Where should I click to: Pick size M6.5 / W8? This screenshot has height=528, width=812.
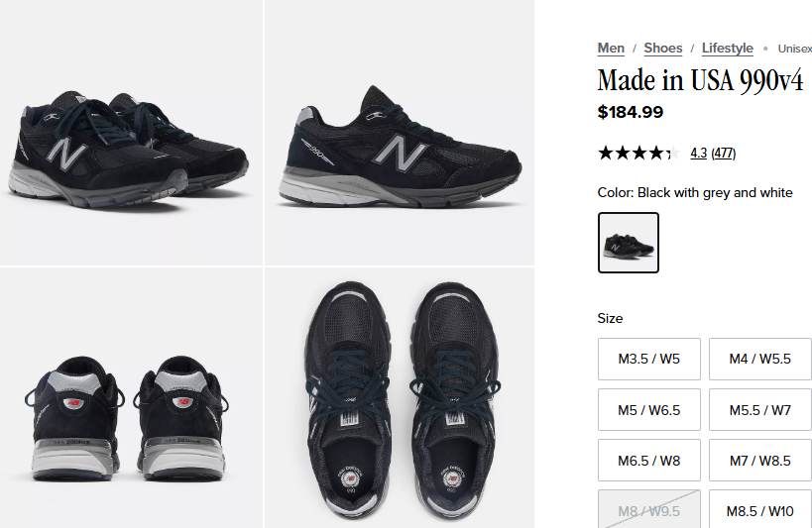[648, 461]
